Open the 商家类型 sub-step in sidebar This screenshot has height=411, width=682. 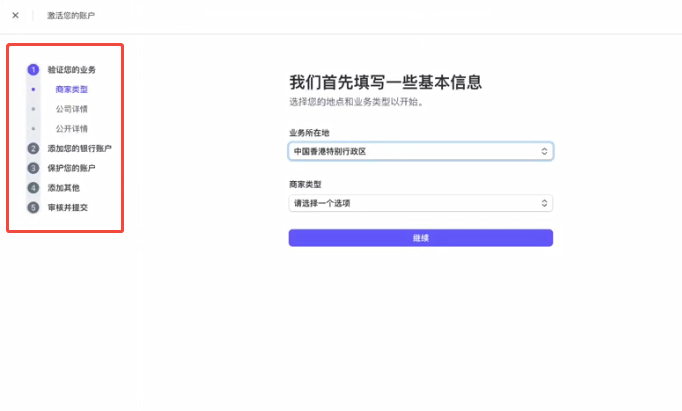tap(71, 90)
